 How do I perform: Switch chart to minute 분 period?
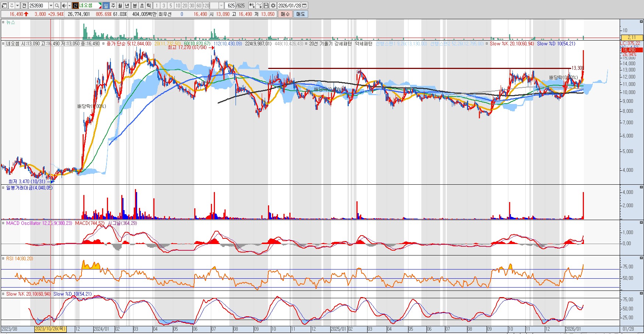click(135, 6)
